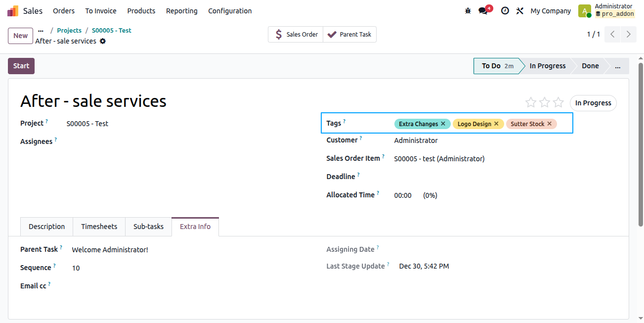
Task: Switch to the Timesheets tab
Action: (x=99, y=227)
